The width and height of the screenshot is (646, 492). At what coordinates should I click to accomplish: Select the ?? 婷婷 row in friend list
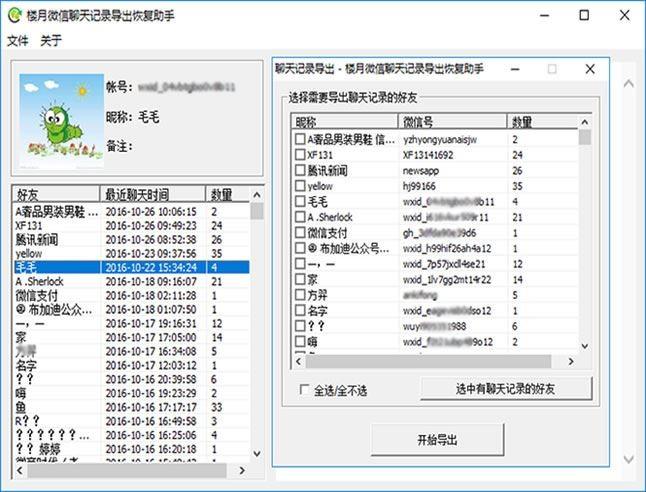pos(132,449)
